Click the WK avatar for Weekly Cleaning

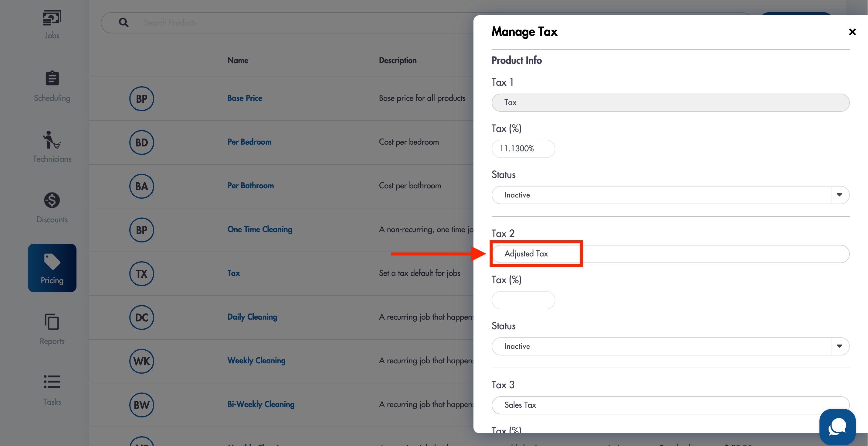pyautogui.click(x=141, y=361)
